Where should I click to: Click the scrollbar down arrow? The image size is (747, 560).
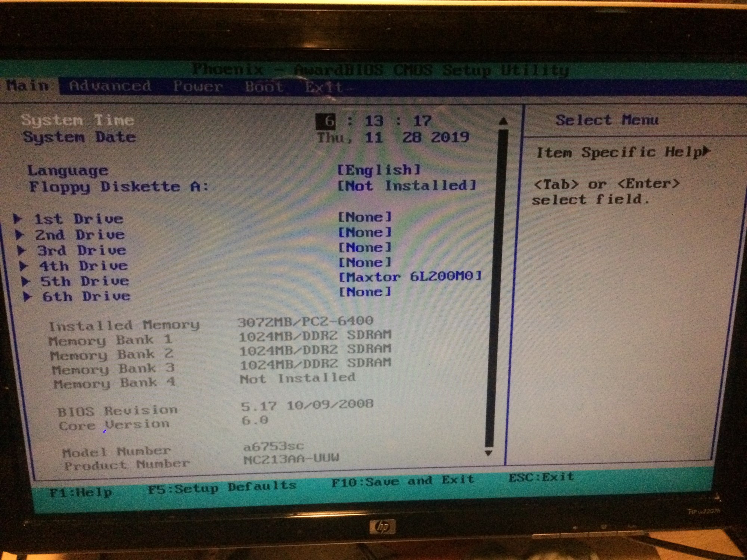[488, 453]
